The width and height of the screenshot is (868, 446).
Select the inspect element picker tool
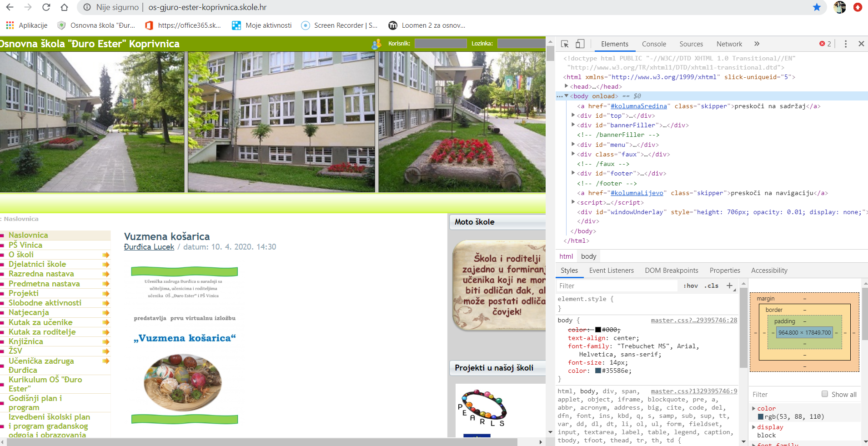tap(564, 44)
